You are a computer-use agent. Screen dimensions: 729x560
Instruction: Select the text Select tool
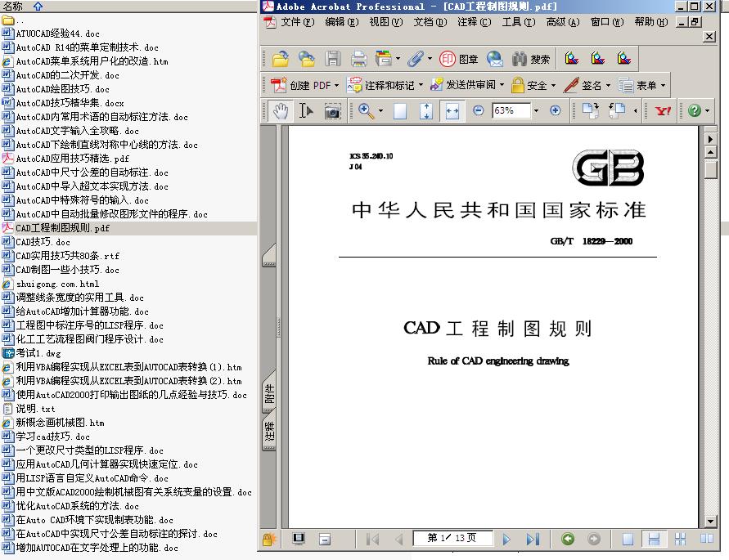[x=306, y=111]
